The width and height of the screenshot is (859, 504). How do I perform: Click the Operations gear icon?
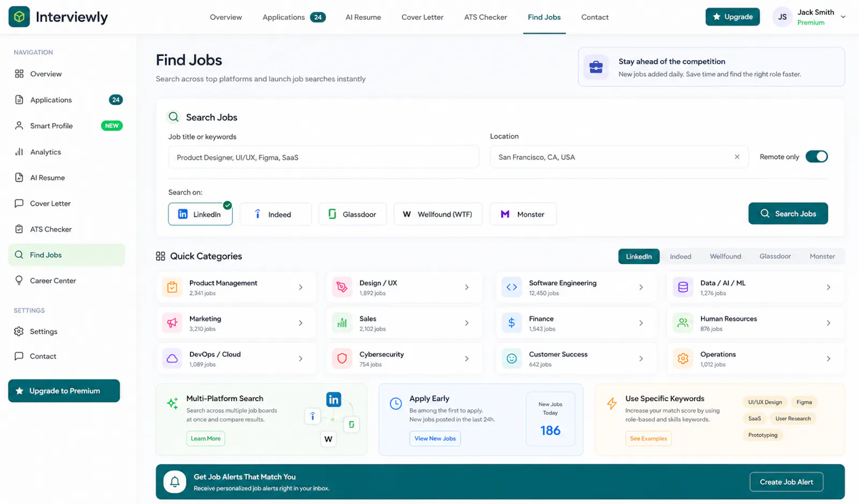pyautogui.click(x=683, y=359)
